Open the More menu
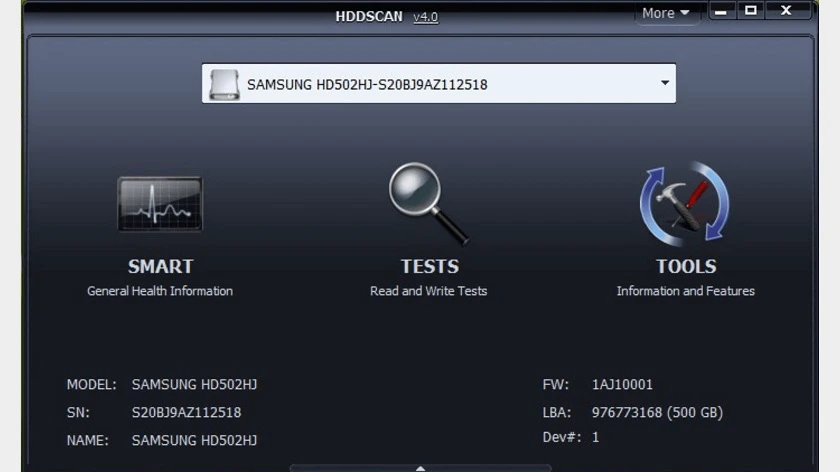 tap(665, 13)
